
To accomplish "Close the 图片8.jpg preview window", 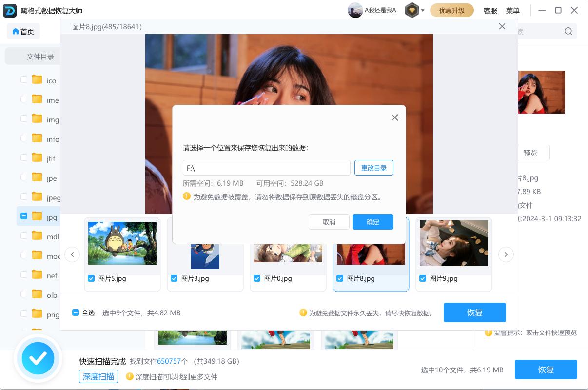I will [x=502, y=27].
